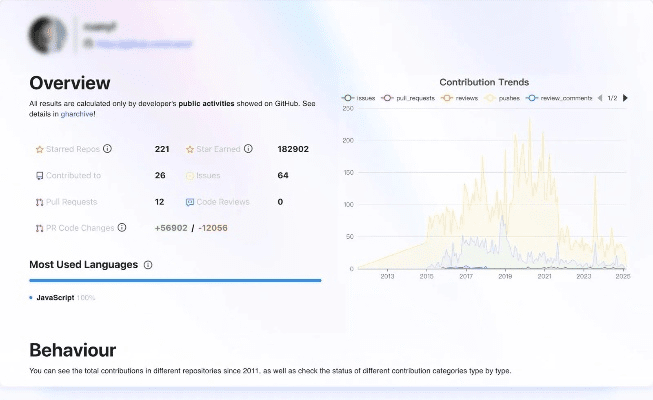Click the info icon beside Most Used Languages

click(148, 265)
